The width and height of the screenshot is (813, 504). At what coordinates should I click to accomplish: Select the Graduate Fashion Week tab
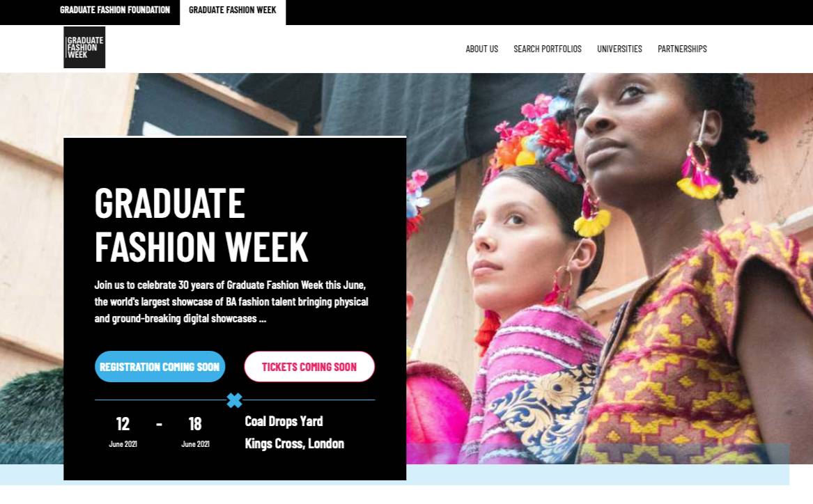point(232,10)
